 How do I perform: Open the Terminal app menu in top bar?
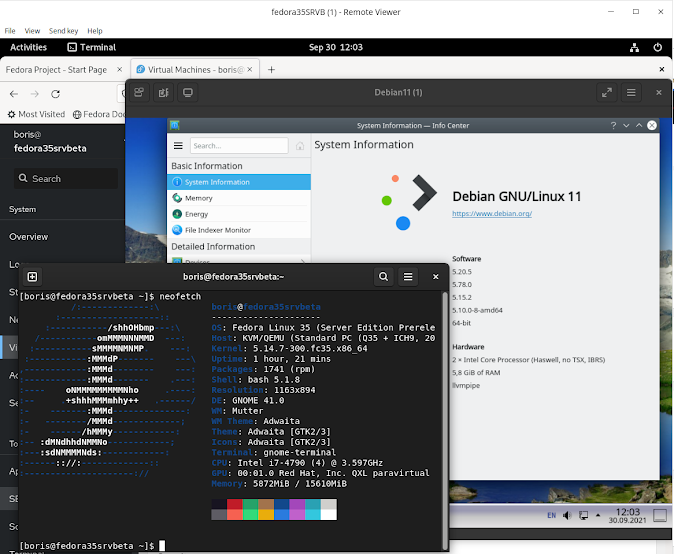coord(92,47)
